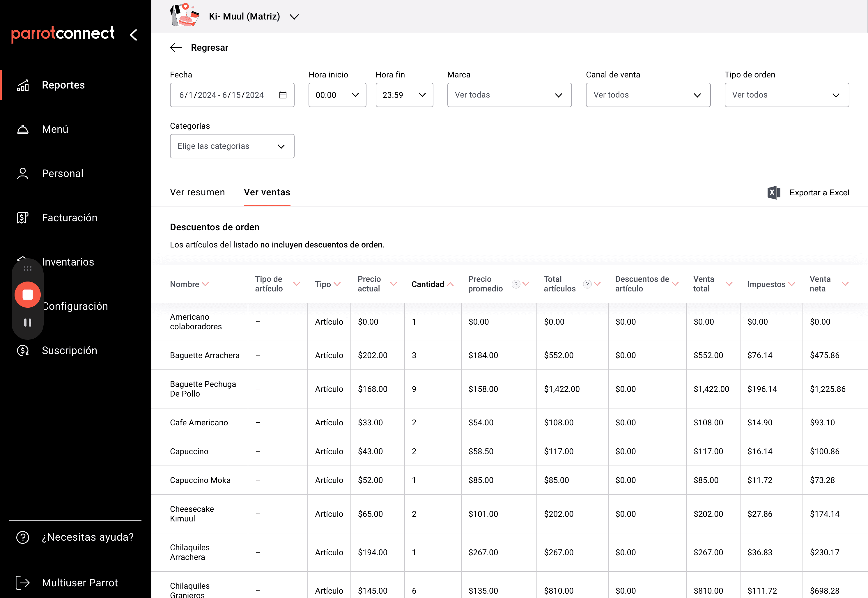Screen dimensions: 868x598
Task: Click the Capuccino Moka row name
Action: 200,480
